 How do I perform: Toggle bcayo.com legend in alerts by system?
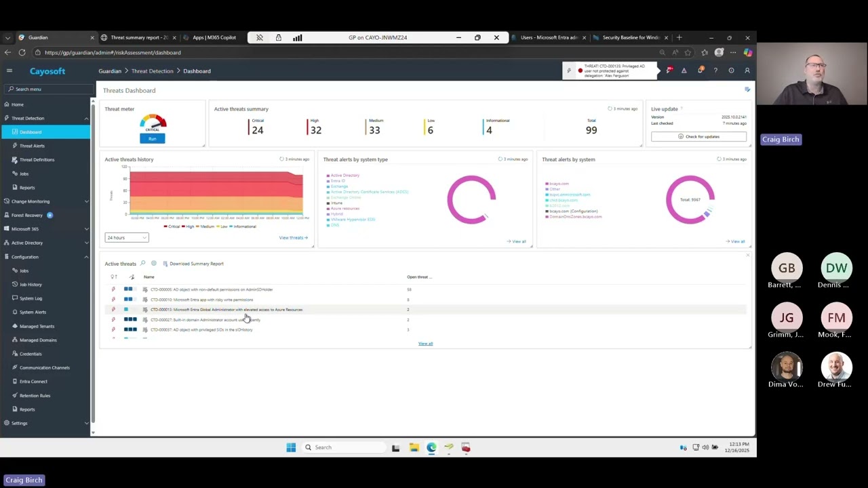click(x=557, y=184)
